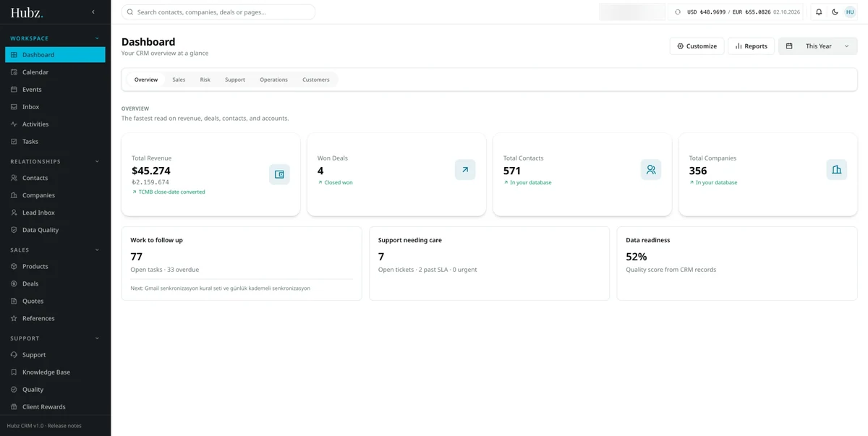868x436 pixels.
Task: Click the 'TCMB close-date converted' text
Action: 171,192
